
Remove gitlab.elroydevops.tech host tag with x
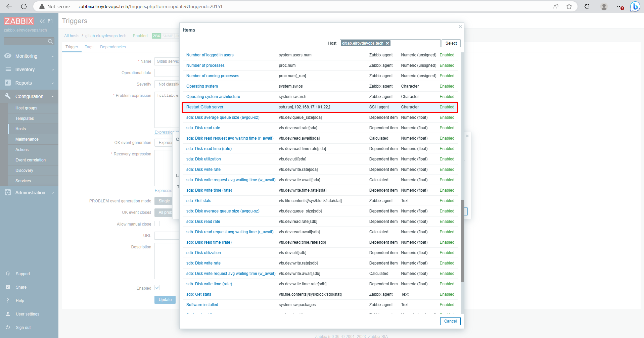click(x=387, y=43)
